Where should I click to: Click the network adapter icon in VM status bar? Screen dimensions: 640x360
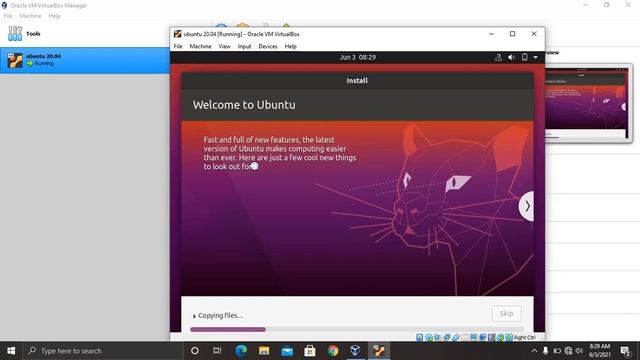pos(447,338)
